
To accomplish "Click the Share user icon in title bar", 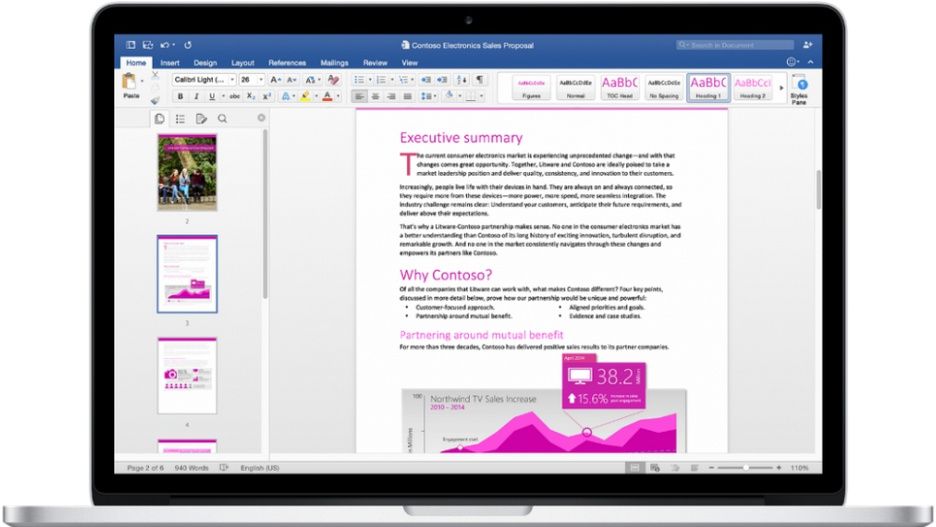I will [x=808, y=45].
